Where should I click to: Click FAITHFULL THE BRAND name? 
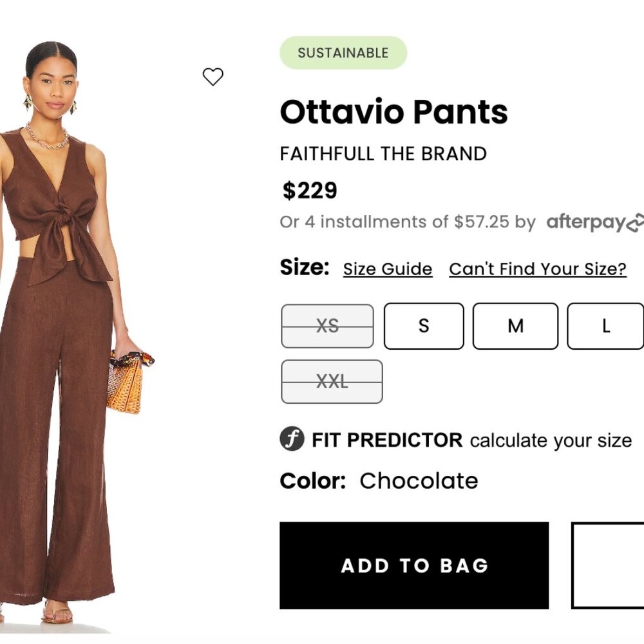(383, 154)
